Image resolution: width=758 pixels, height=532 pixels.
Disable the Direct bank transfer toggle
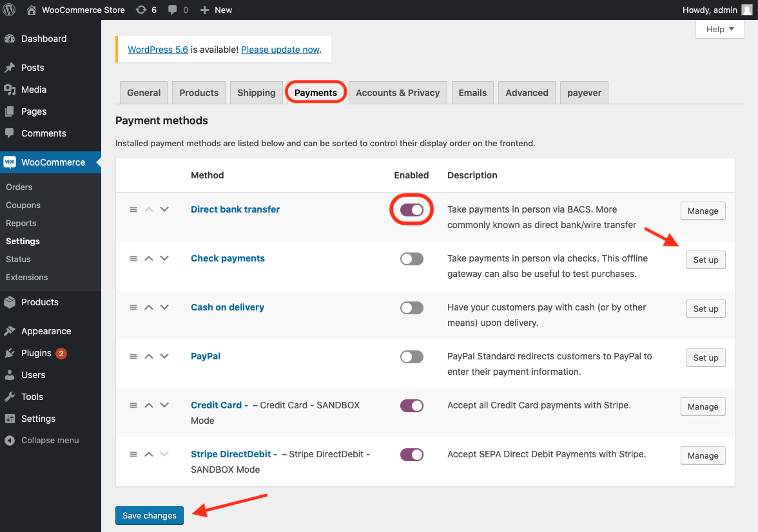coord(412,210)
